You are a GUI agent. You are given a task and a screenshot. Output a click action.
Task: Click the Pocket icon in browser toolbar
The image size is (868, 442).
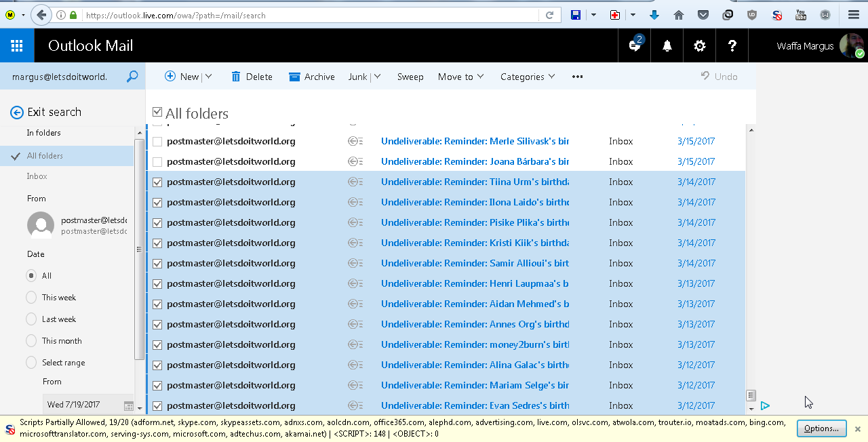coord(703,15)
